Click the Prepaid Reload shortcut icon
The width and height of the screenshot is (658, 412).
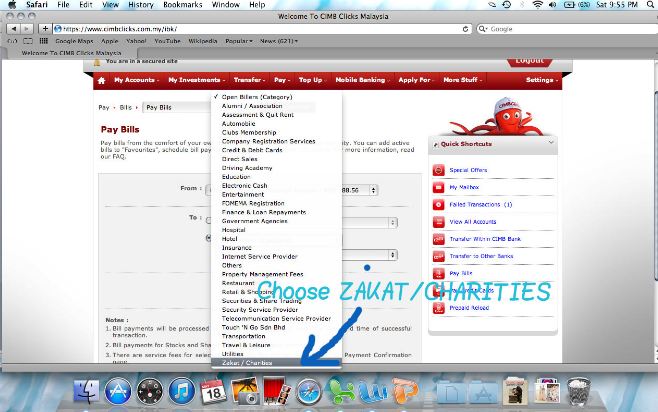pyautogui.click(x=439, y=308)
